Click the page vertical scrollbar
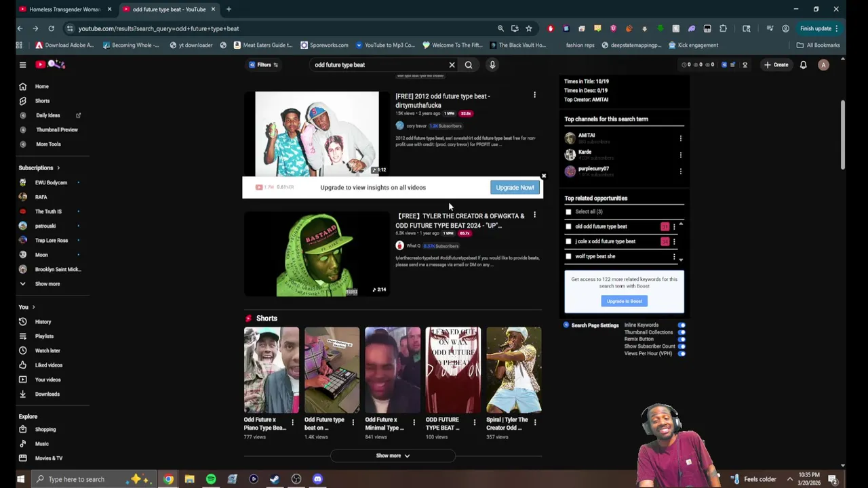This screenshot has width=868, height=488. (843, 136)
